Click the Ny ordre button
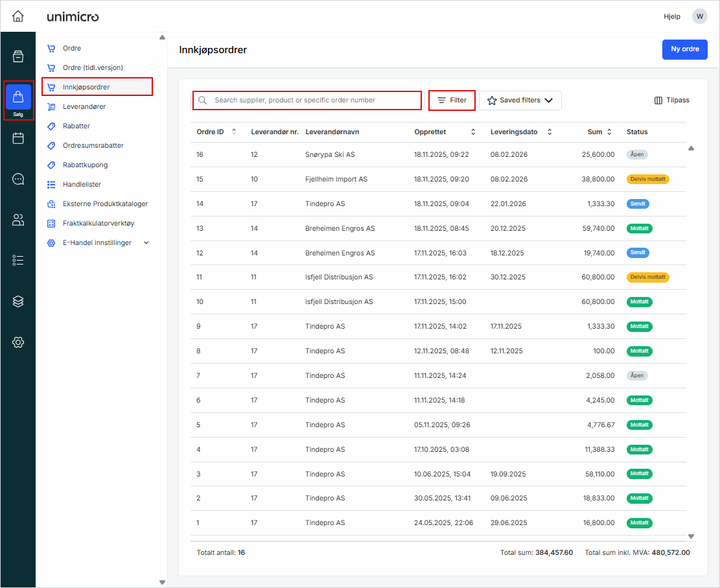 click(x=684, y=49)
